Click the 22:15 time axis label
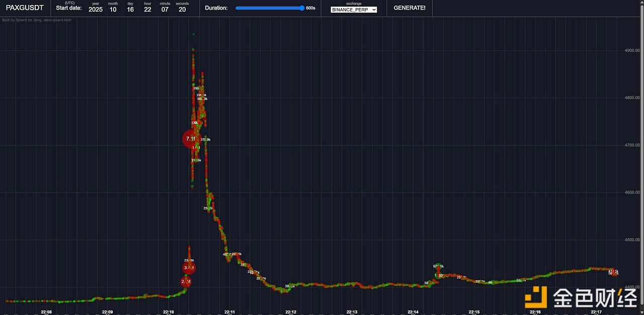This screenshot has height=315, width=644. 474,312
